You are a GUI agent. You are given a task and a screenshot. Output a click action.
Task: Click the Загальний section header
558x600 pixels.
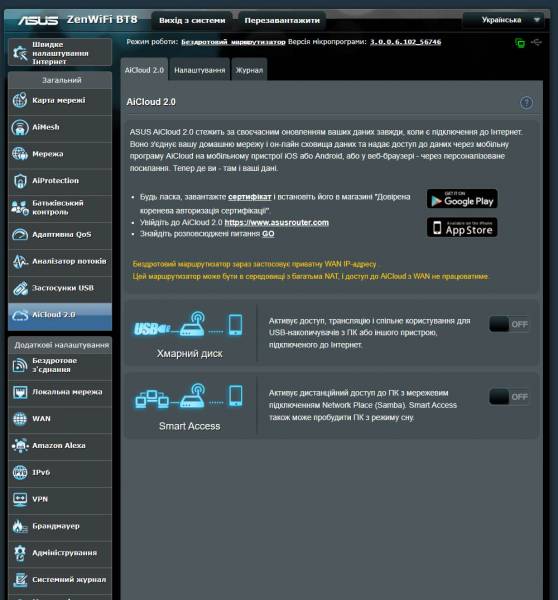tap(60, 80)
